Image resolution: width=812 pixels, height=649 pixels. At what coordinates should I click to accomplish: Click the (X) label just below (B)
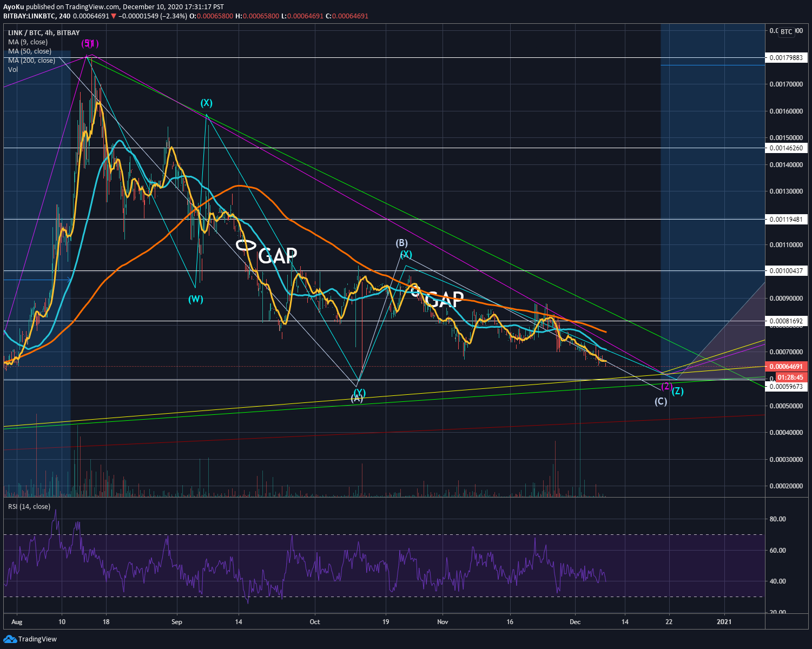406,254
